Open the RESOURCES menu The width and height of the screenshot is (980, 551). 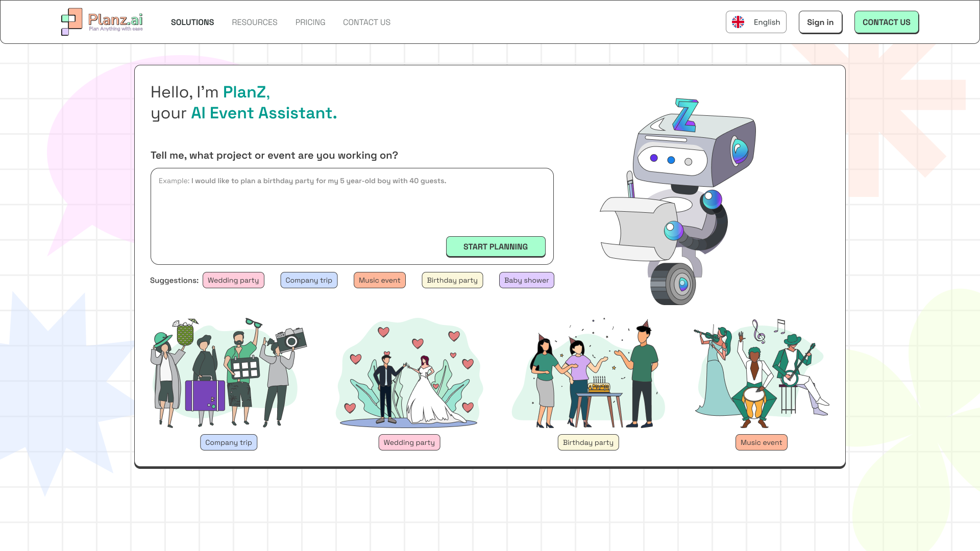point(255,22)
